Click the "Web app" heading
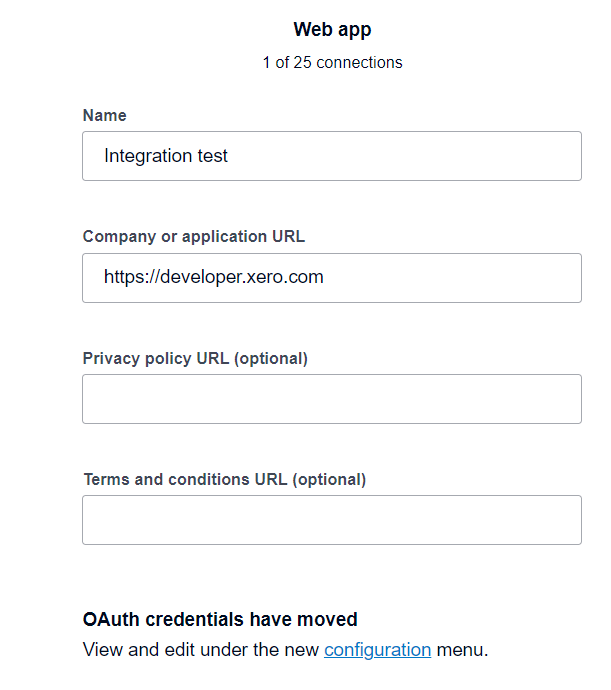This screenshot has height=690, width=611. [332, 30]
